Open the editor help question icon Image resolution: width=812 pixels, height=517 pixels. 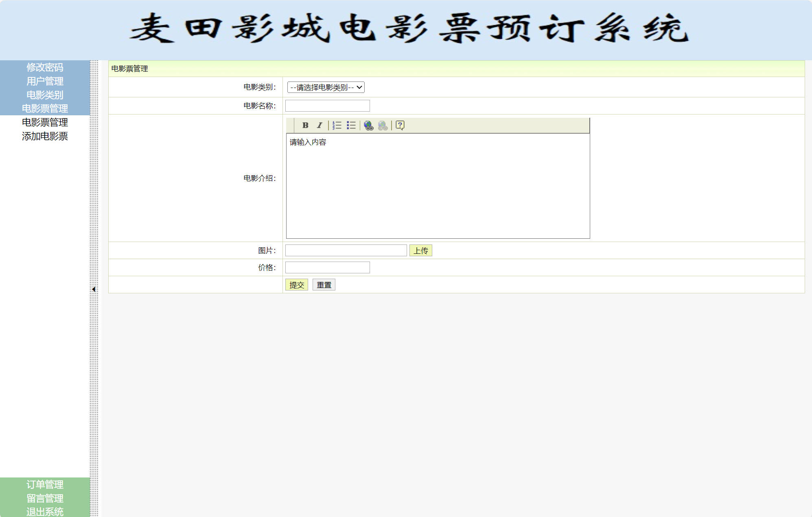pyautogui.click(x=400, y=125)
